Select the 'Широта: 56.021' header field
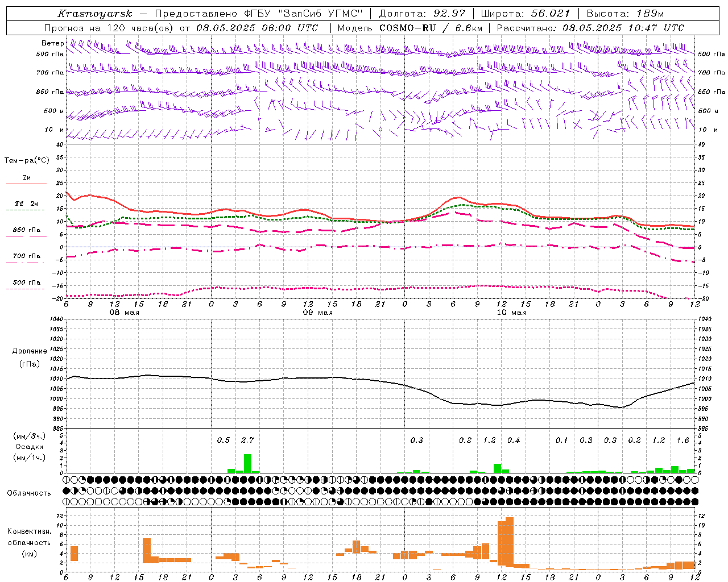The height and width of the screenshot is (582, 728). pos(526,14)
